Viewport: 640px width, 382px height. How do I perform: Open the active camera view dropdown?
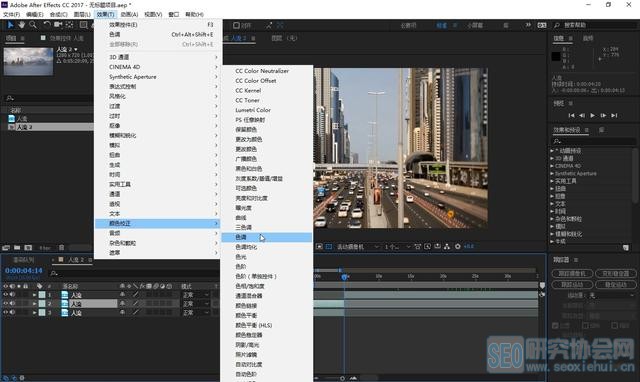(358, 247)
